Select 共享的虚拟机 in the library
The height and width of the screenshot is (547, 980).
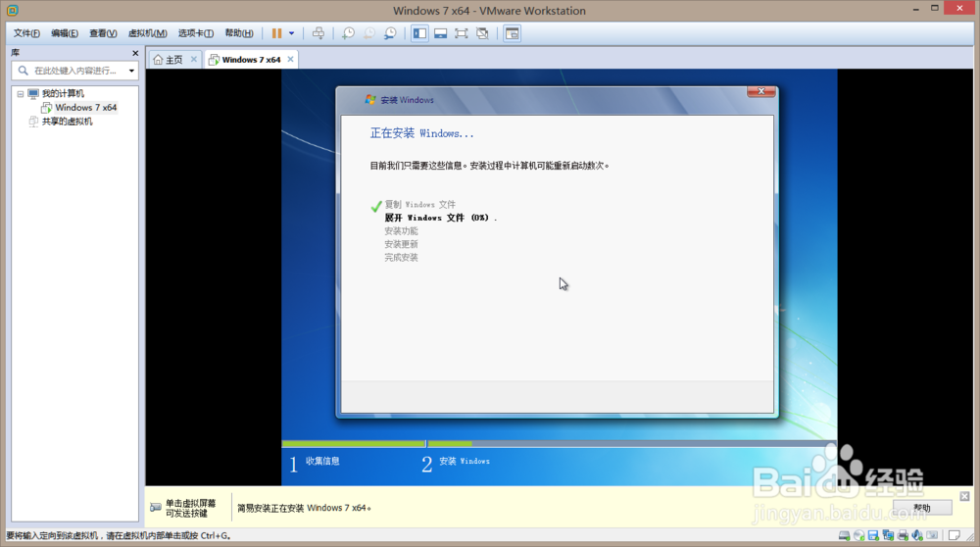[67, 122]
